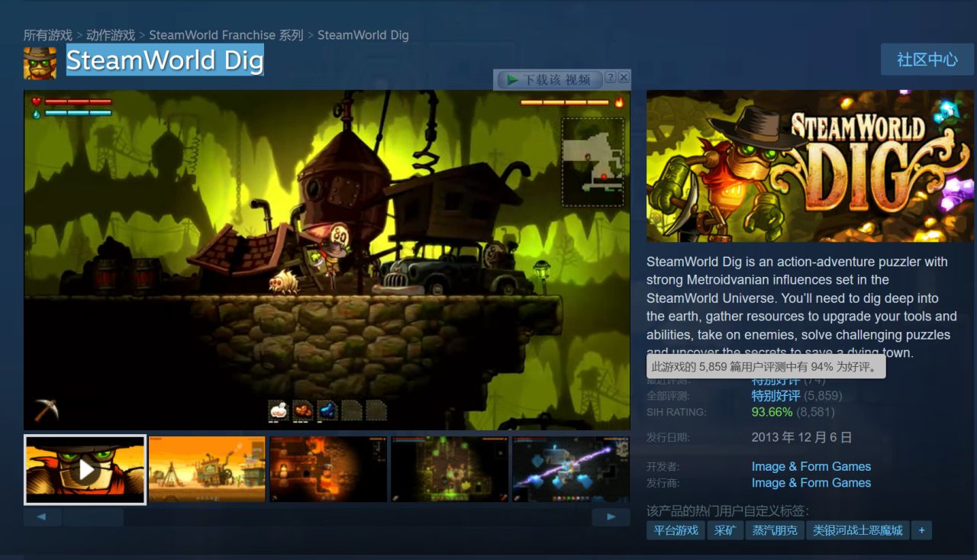The height and width of the screenshot is (560, 977).
Task: Select the 类银河战士恶魔城 tag
Action: coord(857,530)
